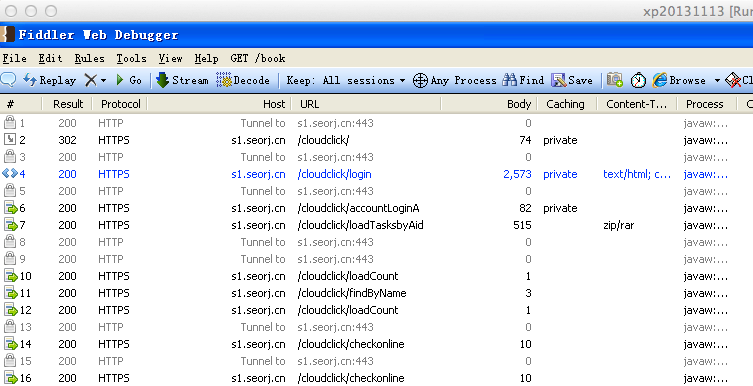Viewport: 753px width, 386px height.
Task: Select session 8 lock icon
Action: pyautogui.click(x=10, y=241)
